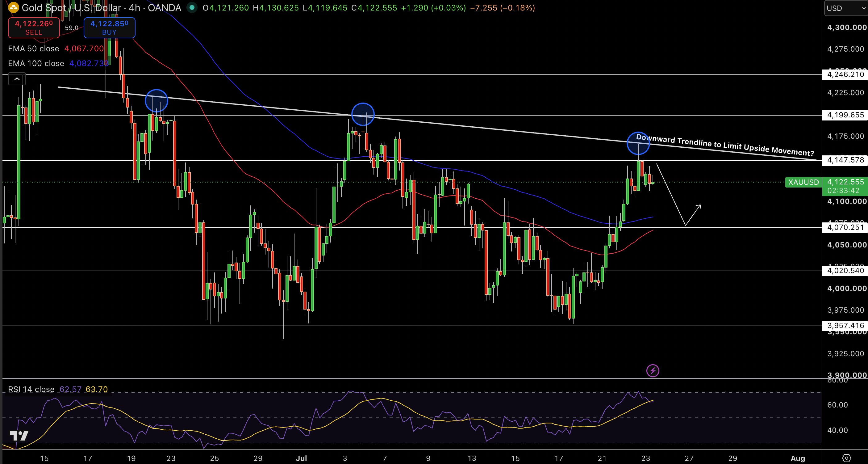Click the 4,300.000 price axis label
868x464 pixels.
click(x=847, y=27)
